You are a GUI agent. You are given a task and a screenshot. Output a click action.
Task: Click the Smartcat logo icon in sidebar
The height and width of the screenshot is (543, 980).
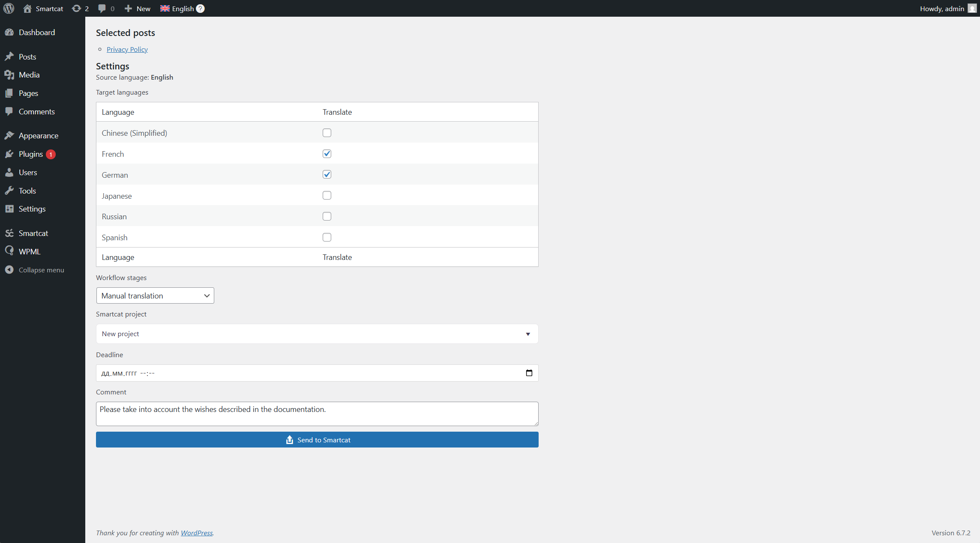click(9, 233)
